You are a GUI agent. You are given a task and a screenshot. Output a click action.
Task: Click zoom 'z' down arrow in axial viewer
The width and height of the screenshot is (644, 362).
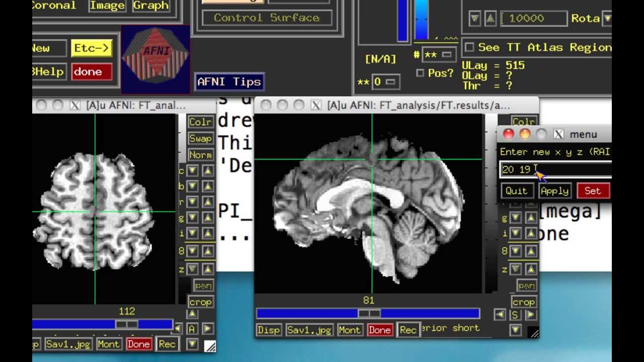192,269
